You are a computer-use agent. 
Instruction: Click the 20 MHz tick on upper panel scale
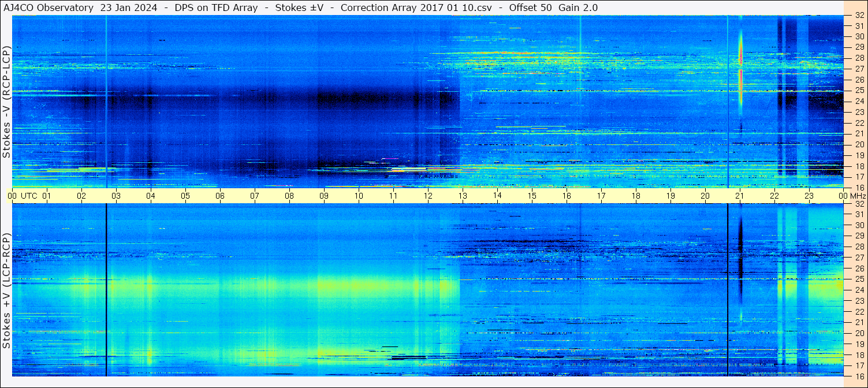(x=859, y=144)
